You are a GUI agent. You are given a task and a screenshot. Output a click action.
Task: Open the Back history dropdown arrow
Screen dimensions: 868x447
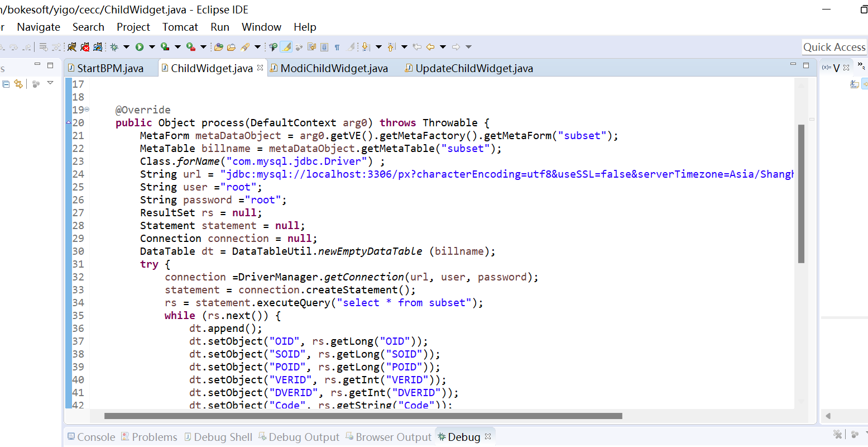coord(443,47)
